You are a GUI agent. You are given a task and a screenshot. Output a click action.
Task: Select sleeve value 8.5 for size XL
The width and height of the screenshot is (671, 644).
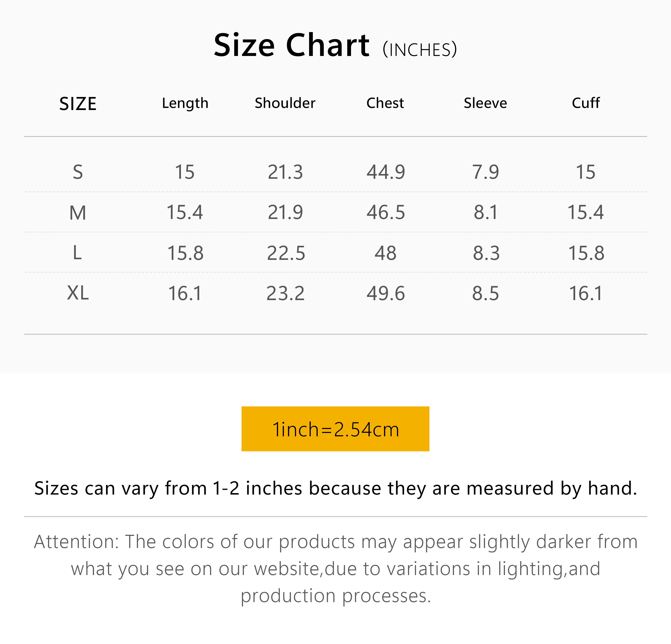click(485, 293)
